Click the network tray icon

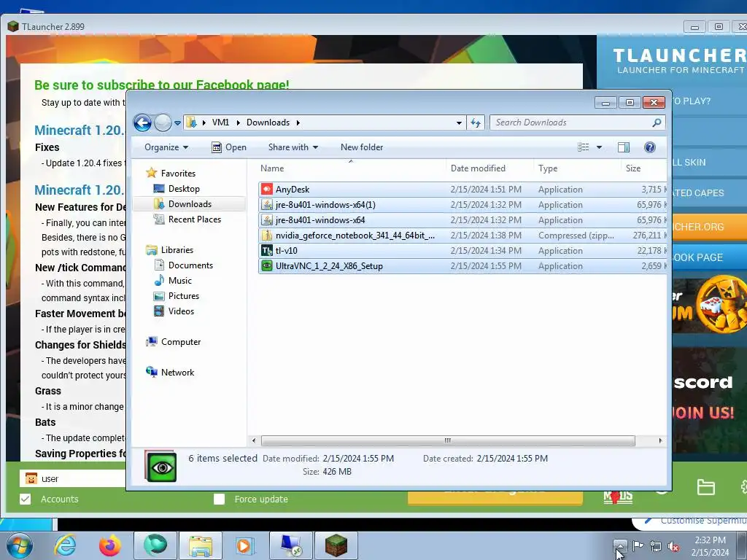pos(656,546)
